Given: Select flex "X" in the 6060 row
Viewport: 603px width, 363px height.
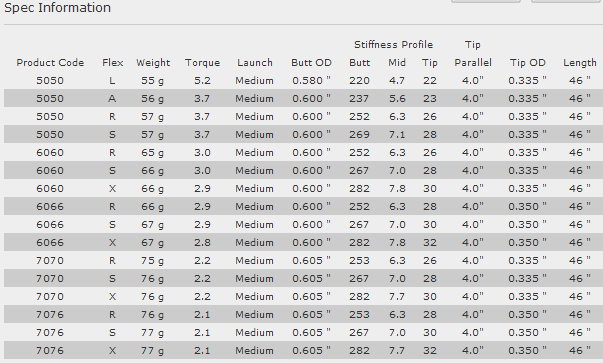Looking at the screenshot, I should click(x=112, y=189).
